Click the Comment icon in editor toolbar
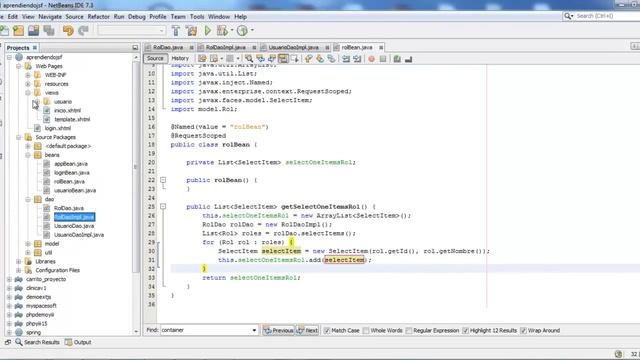The image size is (640, 360). pyautogui.click(x=397, y=59)
